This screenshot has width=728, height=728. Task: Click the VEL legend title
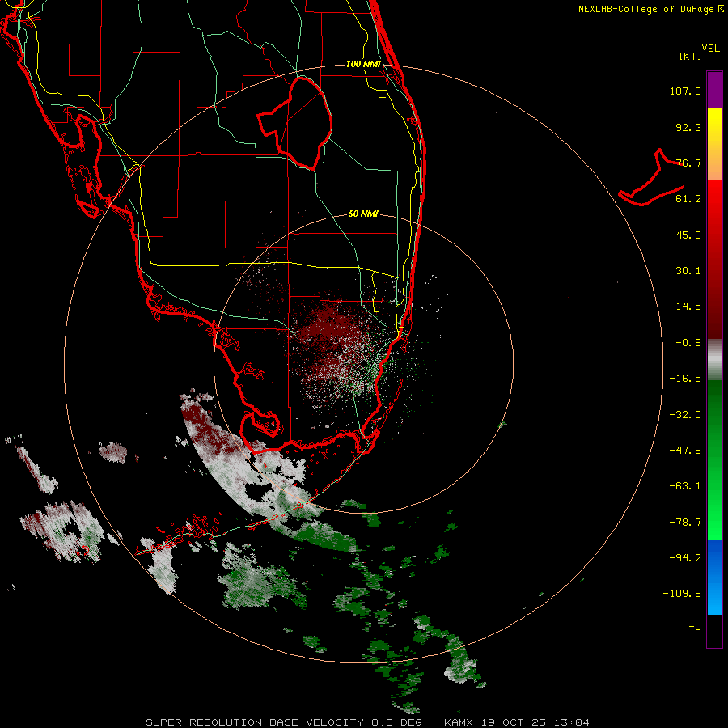pyautogui.click(x=710, y=48)
